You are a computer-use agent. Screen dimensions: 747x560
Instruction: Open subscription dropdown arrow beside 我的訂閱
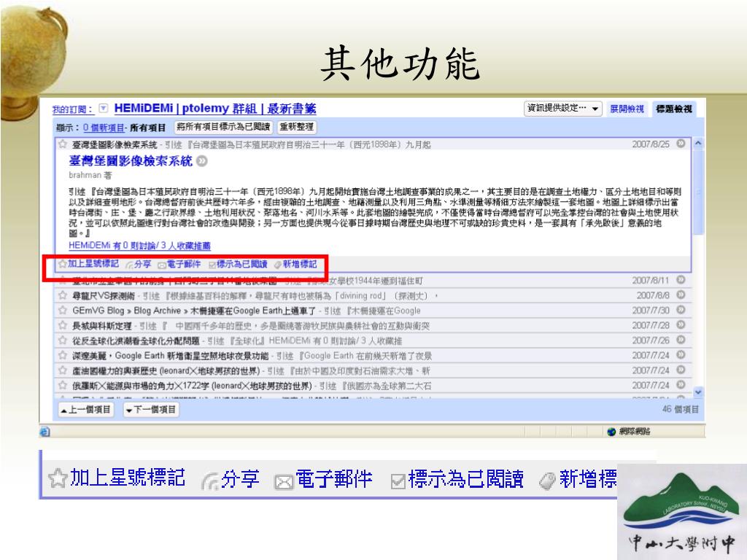[104, 109]
